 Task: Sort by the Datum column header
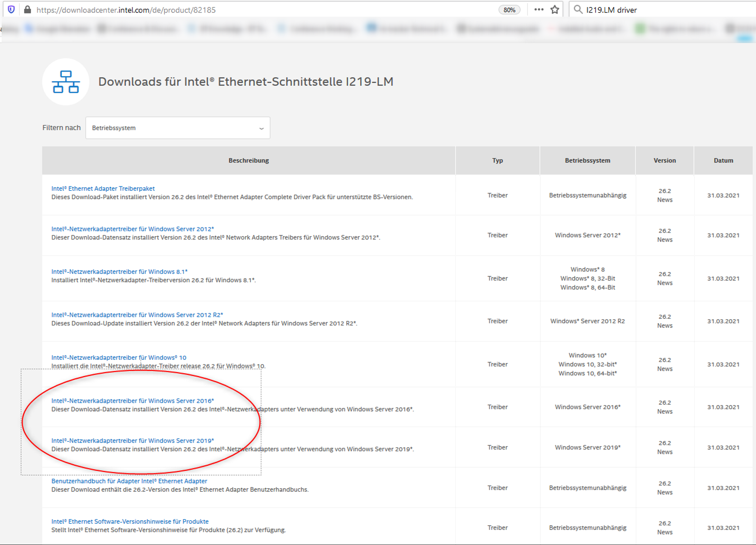pyautogui.click(x=723, y=161)
